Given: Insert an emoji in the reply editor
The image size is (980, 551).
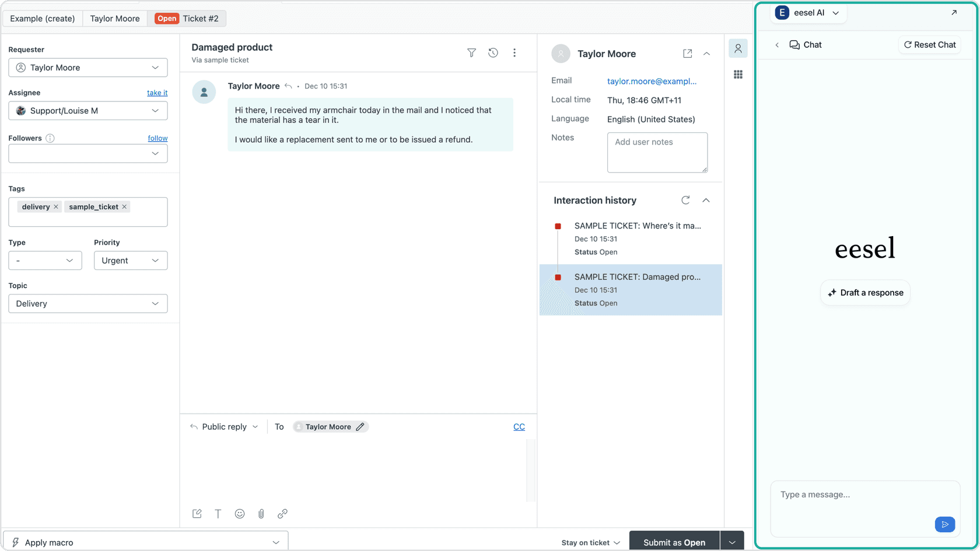Looking at the screenshot, I should pos(240,514).
